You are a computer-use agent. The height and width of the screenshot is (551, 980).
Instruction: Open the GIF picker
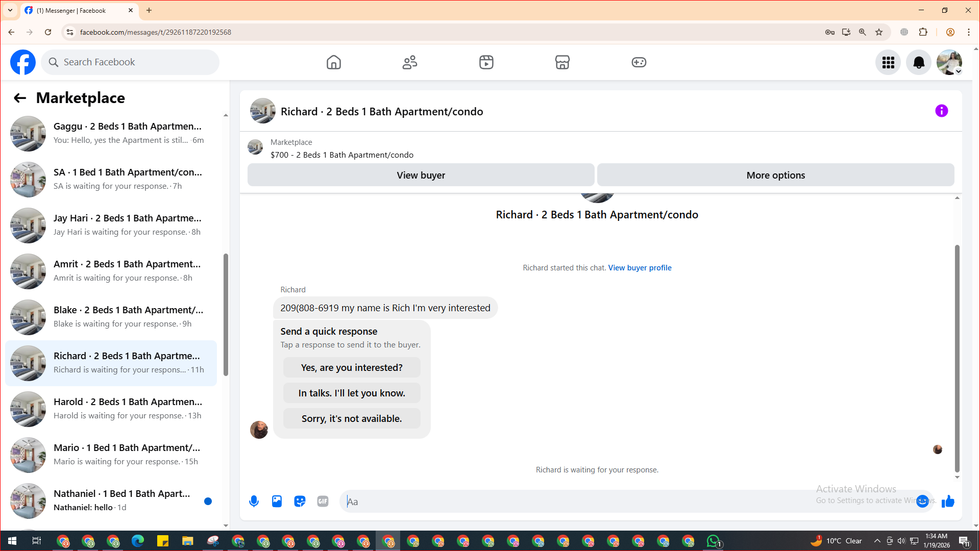click(x=323, y=502)
